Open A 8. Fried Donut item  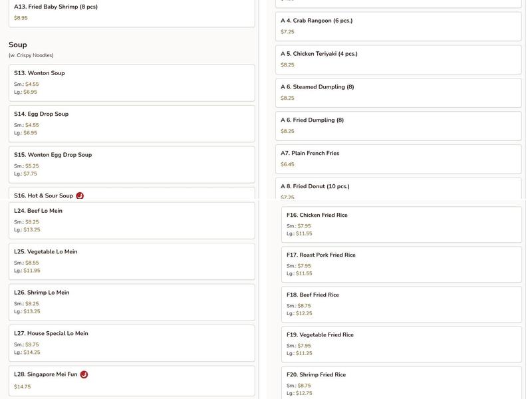click(398, 189)
